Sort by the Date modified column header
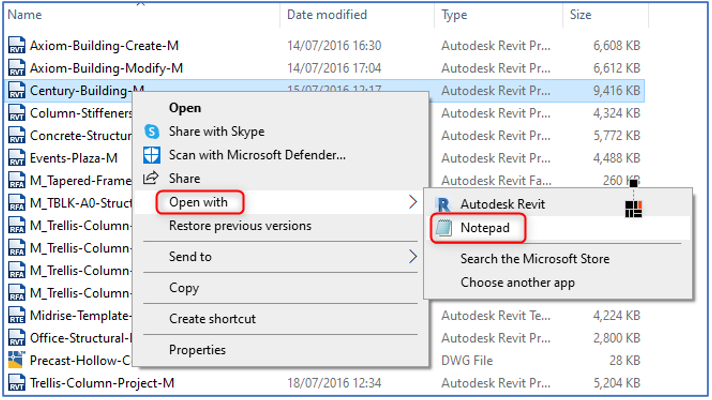The image size is (712, 400). coord(327,15)
